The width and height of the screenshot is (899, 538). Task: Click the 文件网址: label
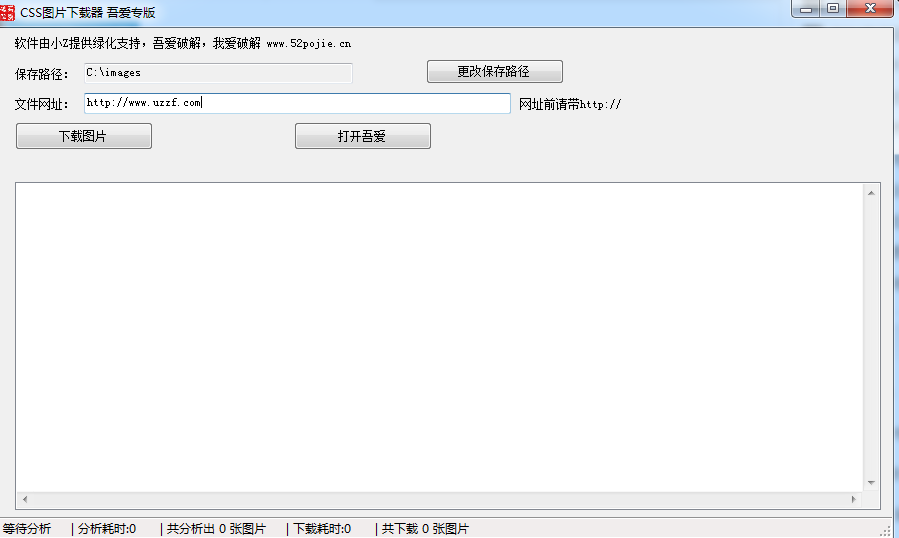(42, 104)
